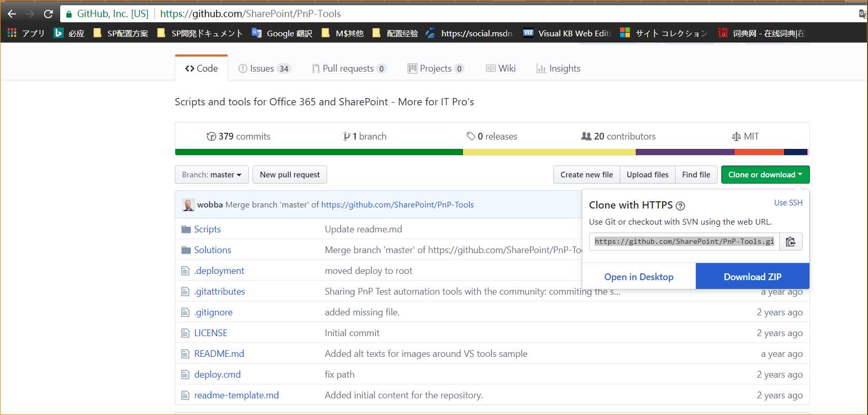Open the README.md file
868x415 pixels.
coord(219,354)
